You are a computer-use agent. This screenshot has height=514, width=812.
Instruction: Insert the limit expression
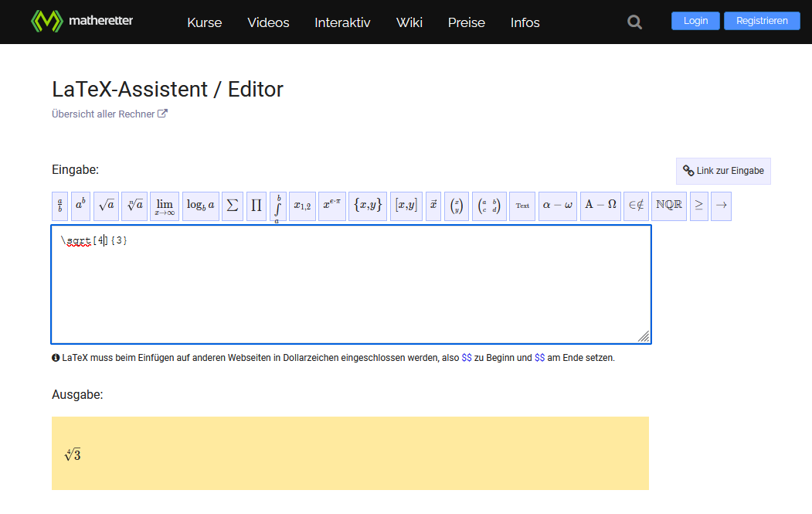[x=165, y=206]
